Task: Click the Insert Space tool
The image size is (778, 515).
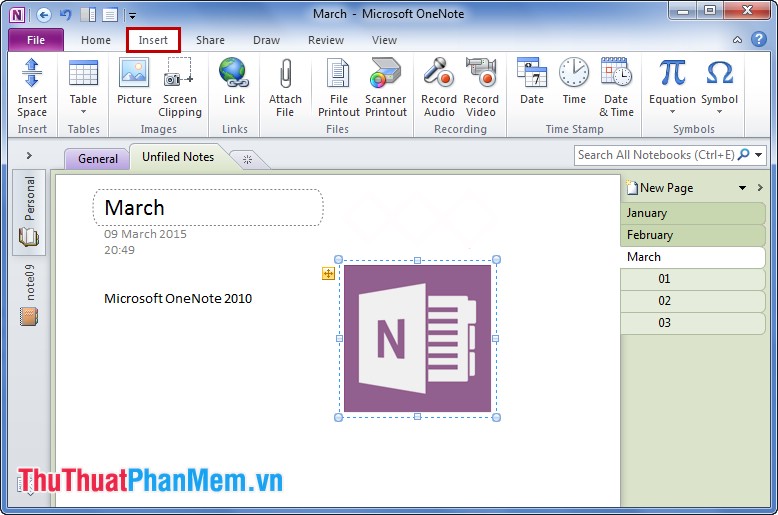Action: [x=32, y=88]
